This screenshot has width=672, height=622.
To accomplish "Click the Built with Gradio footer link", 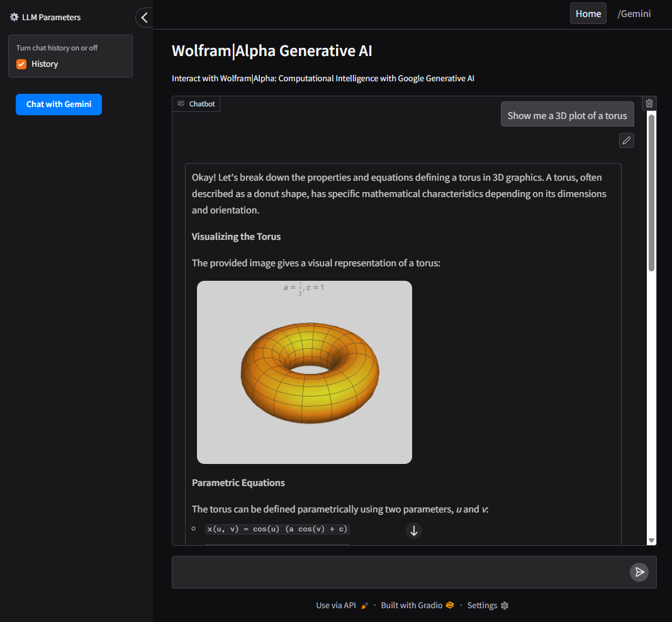I will [412, 605].
